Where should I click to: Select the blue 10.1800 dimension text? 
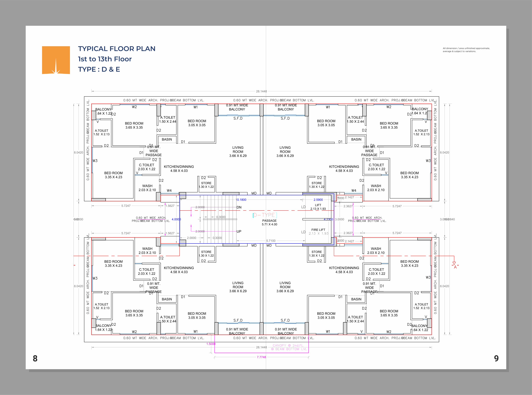(x=241, y=200)
